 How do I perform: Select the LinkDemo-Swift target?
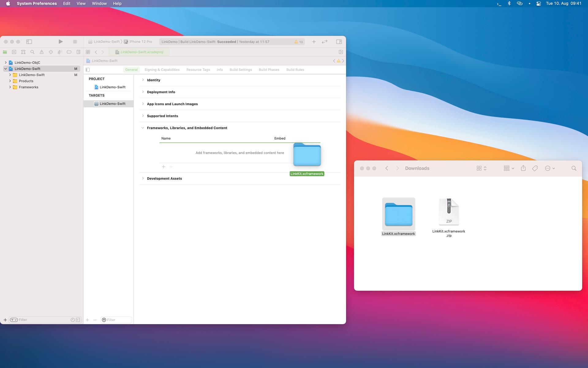pos(109,104)
